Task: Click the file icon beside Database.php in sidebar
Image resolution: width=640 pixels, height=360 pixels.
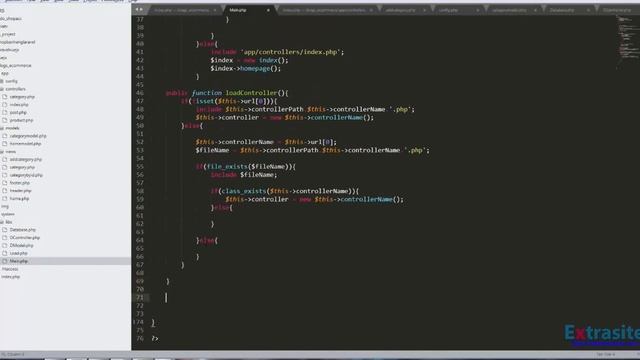Action: 5,230
